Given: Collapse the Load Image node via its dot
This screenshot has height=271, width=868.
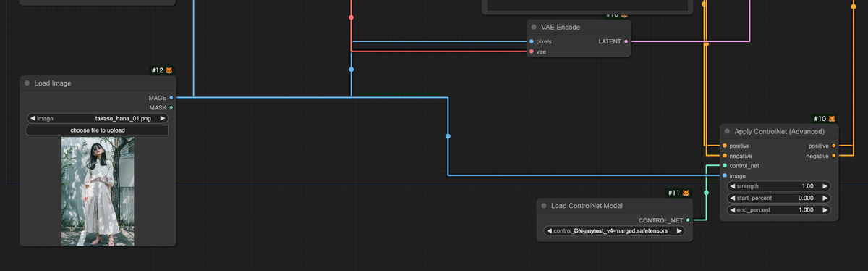Looking at the screenshot, I should pos(27,83).
